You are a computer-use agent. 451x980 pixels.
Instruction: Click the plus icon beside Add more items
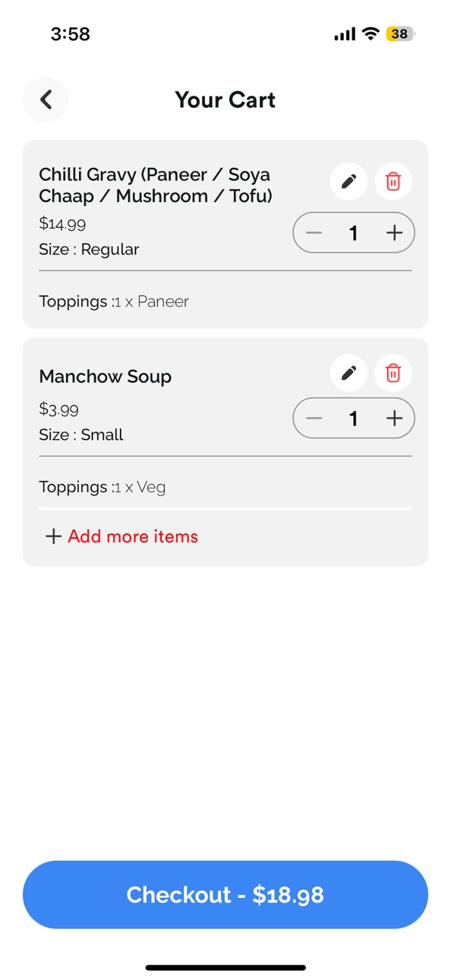53,536
